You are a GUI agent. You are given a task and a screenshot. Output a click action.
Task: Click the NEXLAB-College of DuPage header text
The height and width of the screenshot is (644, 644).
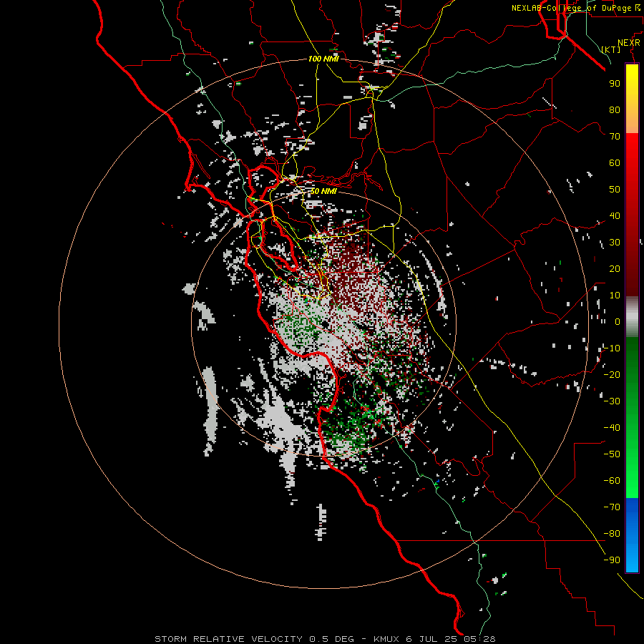point(576,8)
